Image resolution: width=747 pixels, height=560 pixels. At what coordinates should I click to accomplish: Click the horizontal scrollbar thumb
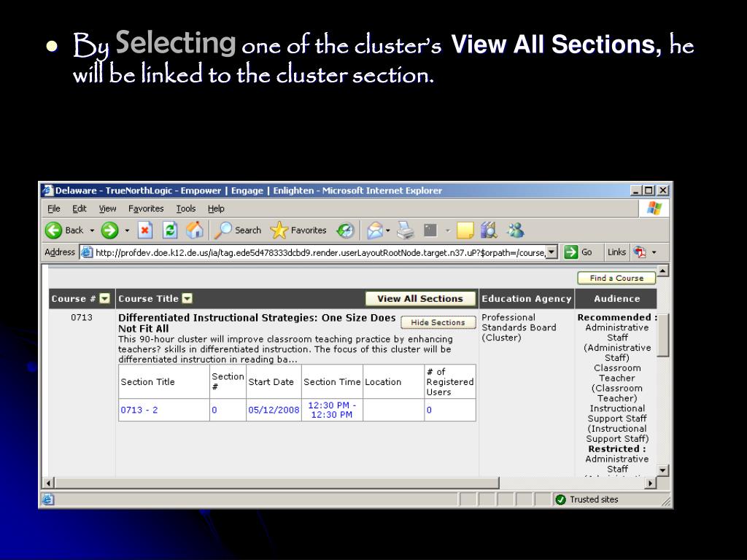click(276, 483)
